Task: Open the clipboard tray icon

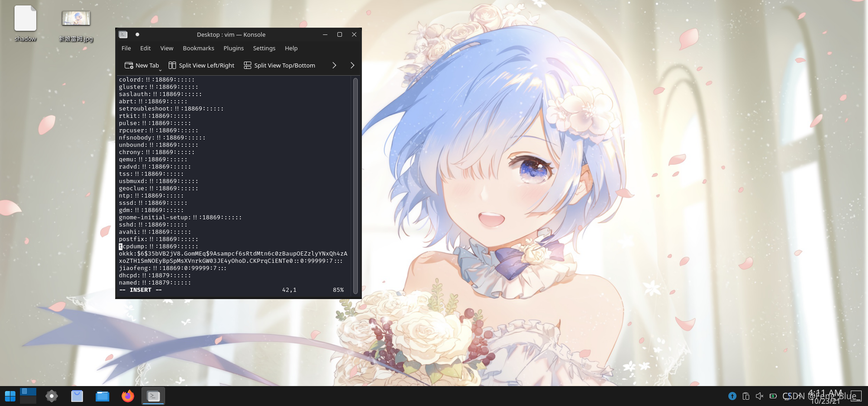Action: coord(746,396)
